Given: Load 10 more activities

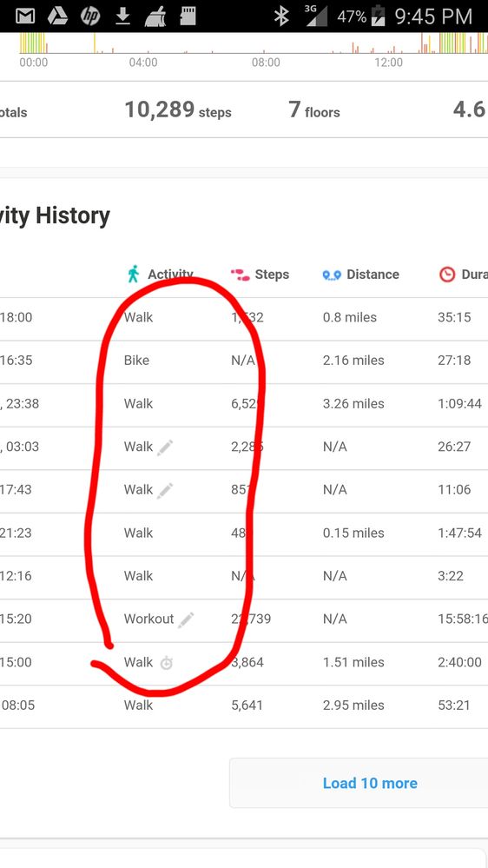Looking at the screenshot, I should [x=370, y=783].
